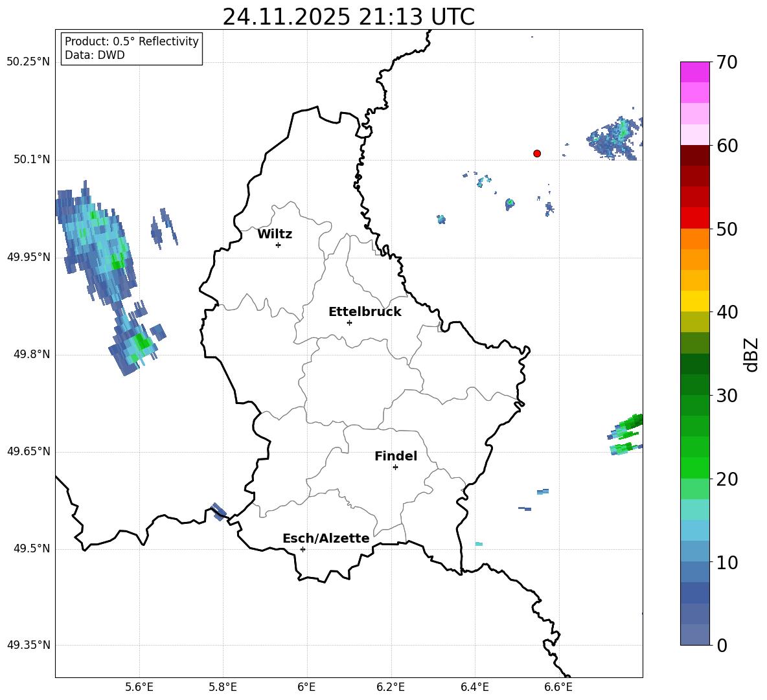767x700 pixels.
Task: Click the magenta top colorbar segment
Action: tap(694, 73)
